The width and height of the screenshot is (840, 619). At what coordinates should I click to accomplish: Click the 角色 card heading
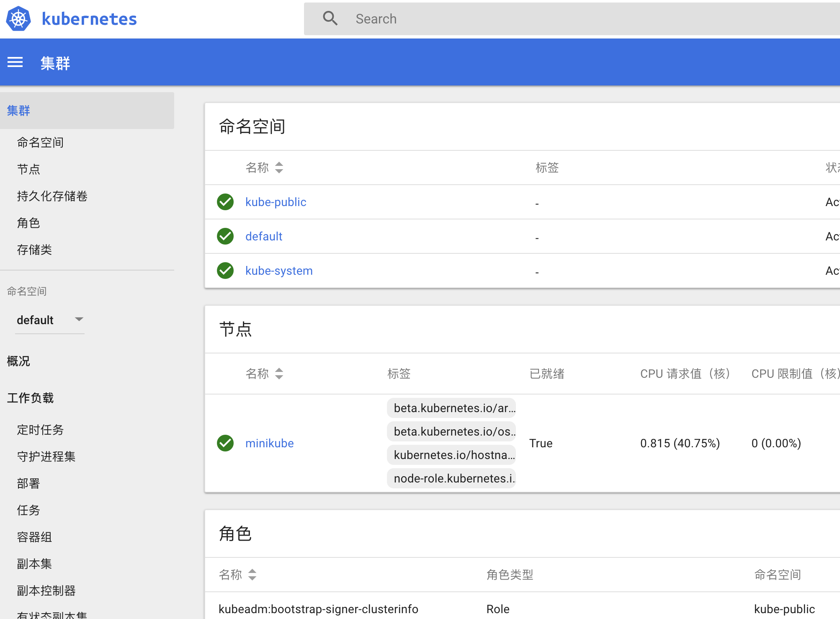click(x=235, y=534)
